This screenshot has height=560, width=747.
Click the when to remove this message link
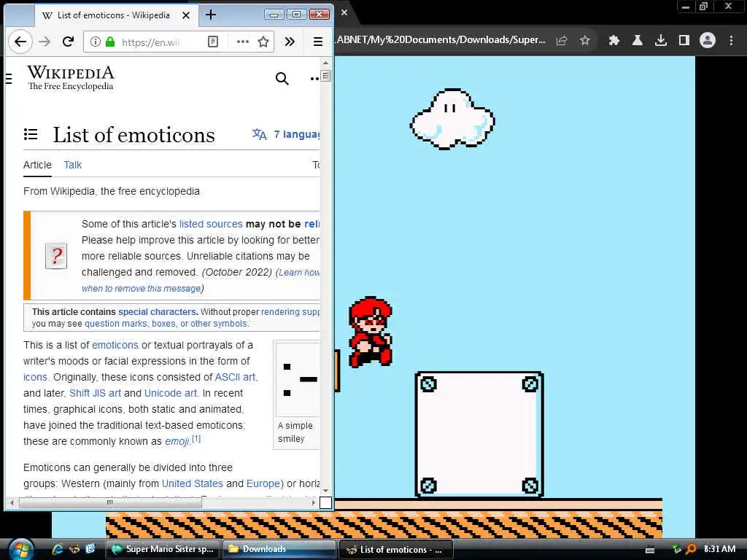[141, 289]
